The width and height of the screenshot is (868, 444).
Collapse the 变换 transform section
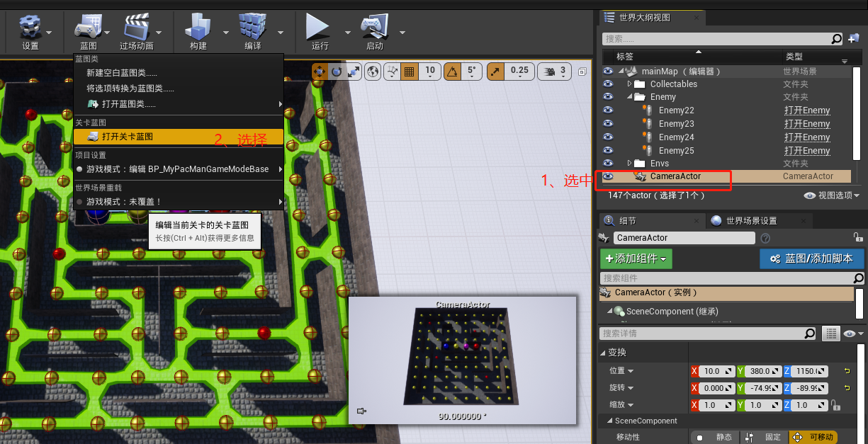click(x=604, y=353)
